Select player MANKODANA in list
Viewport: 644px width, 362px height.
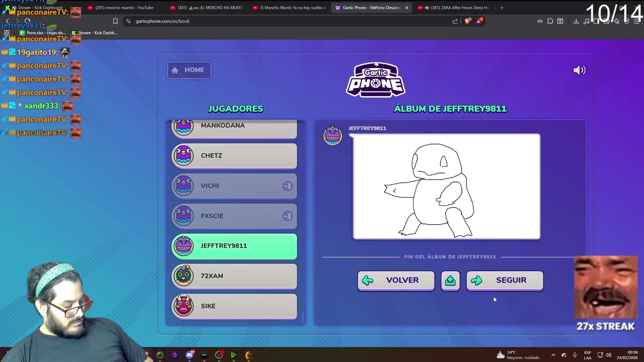[x=234, y=128]
